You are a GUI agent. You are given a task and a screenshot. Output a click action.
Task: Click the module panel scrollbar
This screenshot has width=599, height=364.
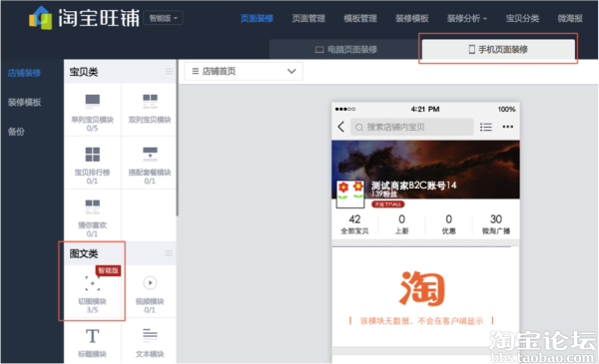tap(177, 138)
